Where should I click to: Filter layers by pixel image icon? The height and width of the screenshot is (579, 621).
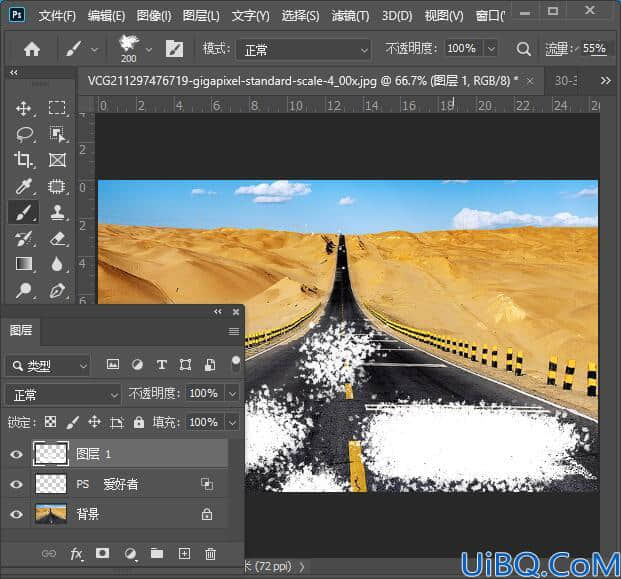pos(113,364)
